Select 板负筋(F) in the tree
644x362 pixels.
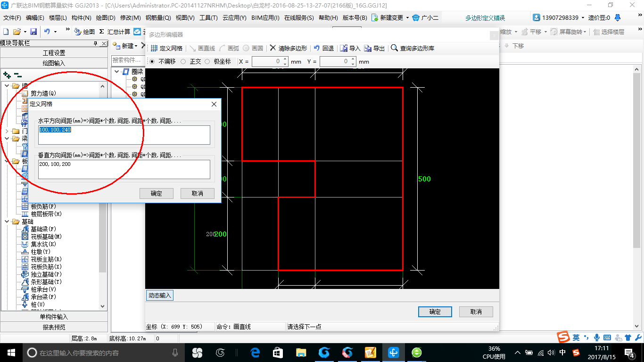(x=43, y=206)
